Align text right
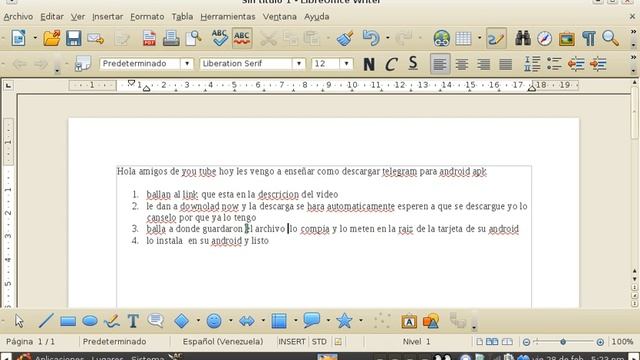The image size is (640, 360). (484, 64)
